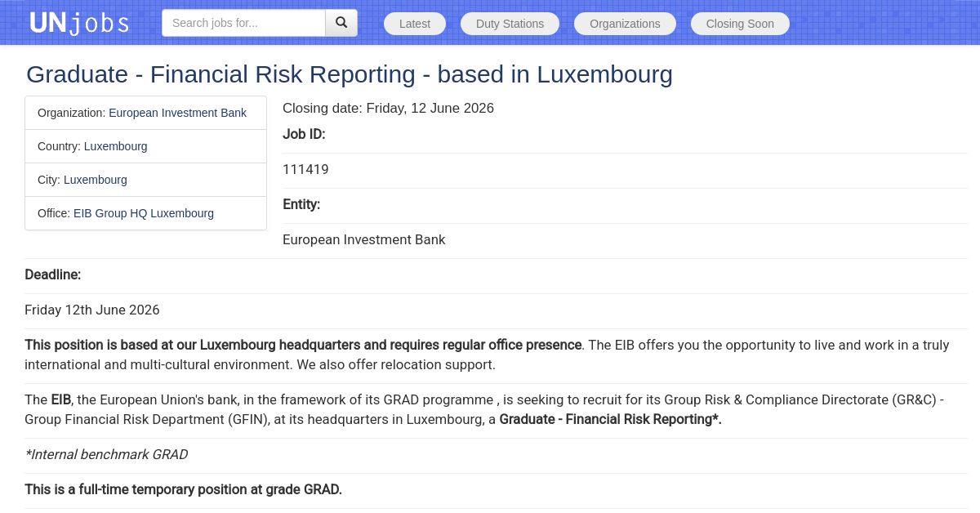Go to the Organizations page
This screenshot has width=980, height=513.
625,24
